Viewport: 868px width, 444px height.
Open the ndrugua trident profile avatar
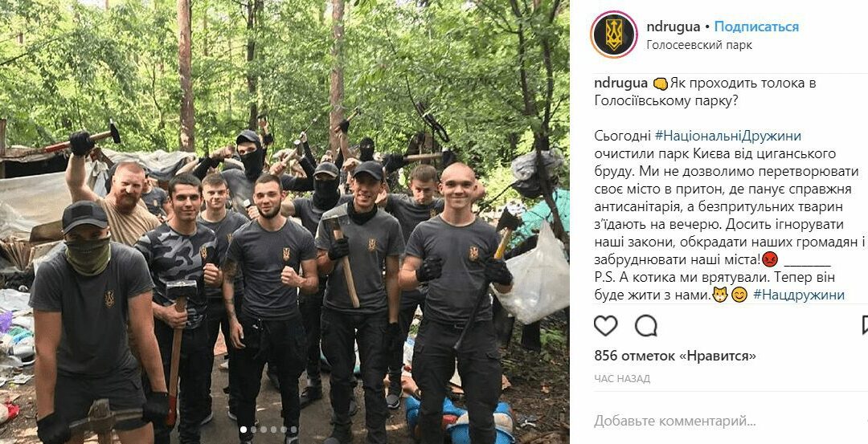(613, 35)
